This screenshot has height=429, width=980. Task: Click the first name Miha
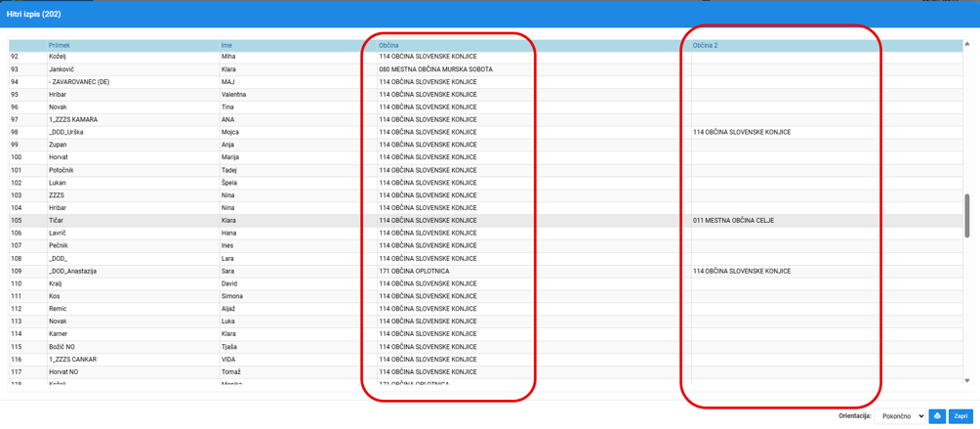tap(227, 57)
